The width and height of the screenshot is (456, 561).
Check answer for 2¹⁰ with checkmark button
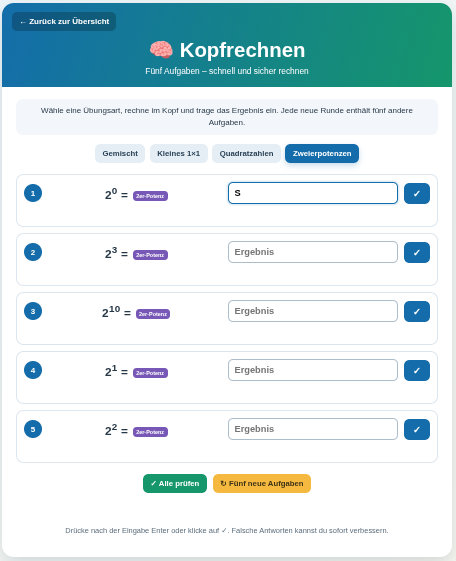[417, 312]
